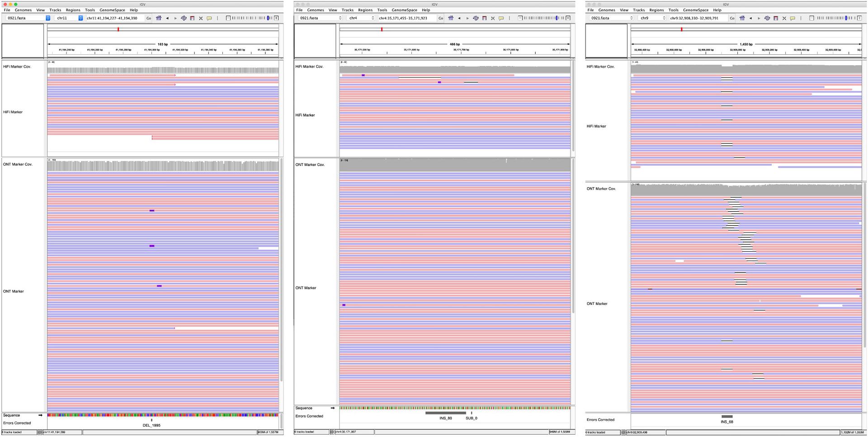
Task: Open chr4 chromosome dropdown in middle window
Action: point(361,18)
